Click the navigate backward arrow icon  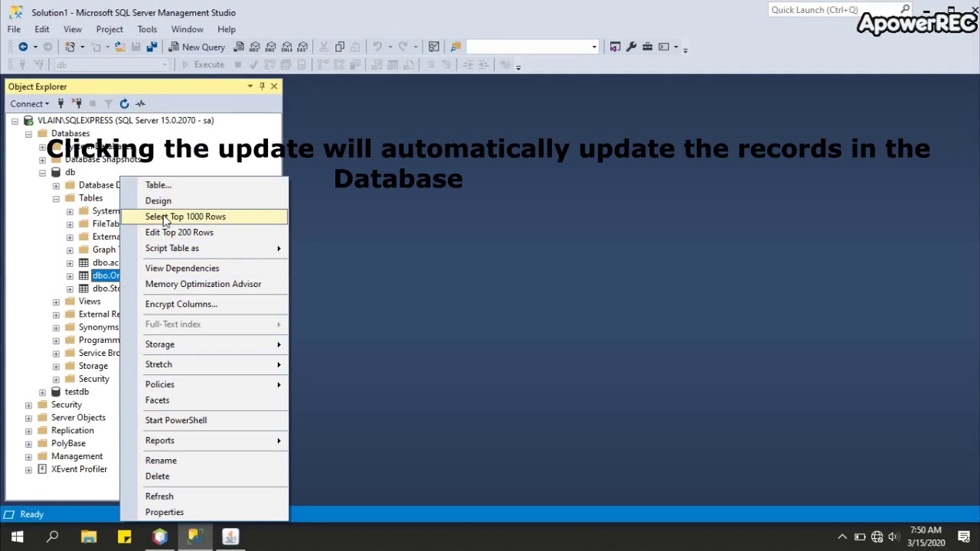click(23, 47)
